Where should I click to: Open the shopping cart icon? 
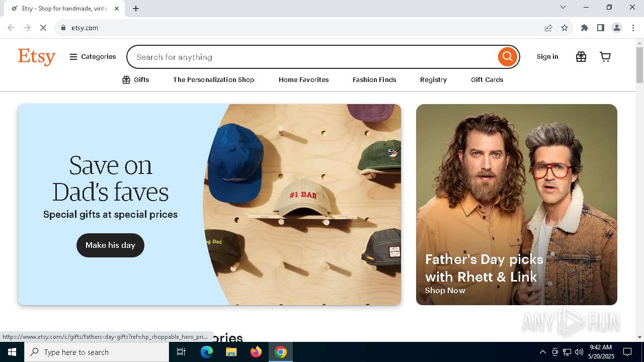pos(605,57)
